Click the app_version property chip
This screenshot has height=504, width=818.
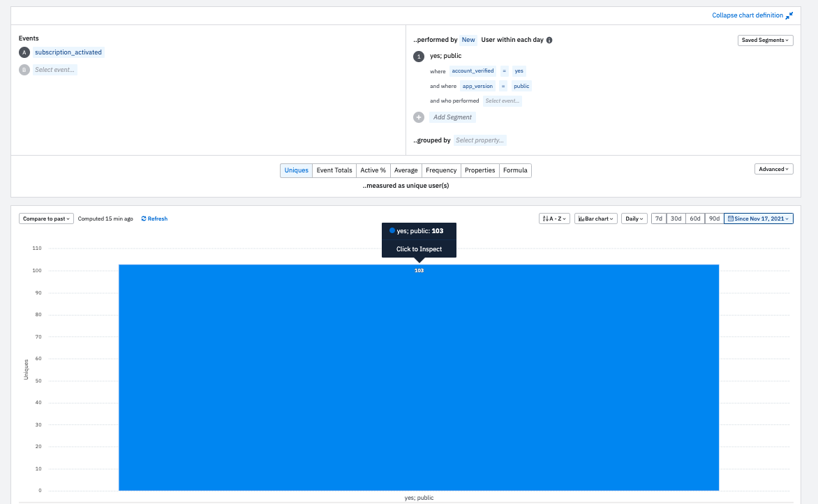coord(477,86)
